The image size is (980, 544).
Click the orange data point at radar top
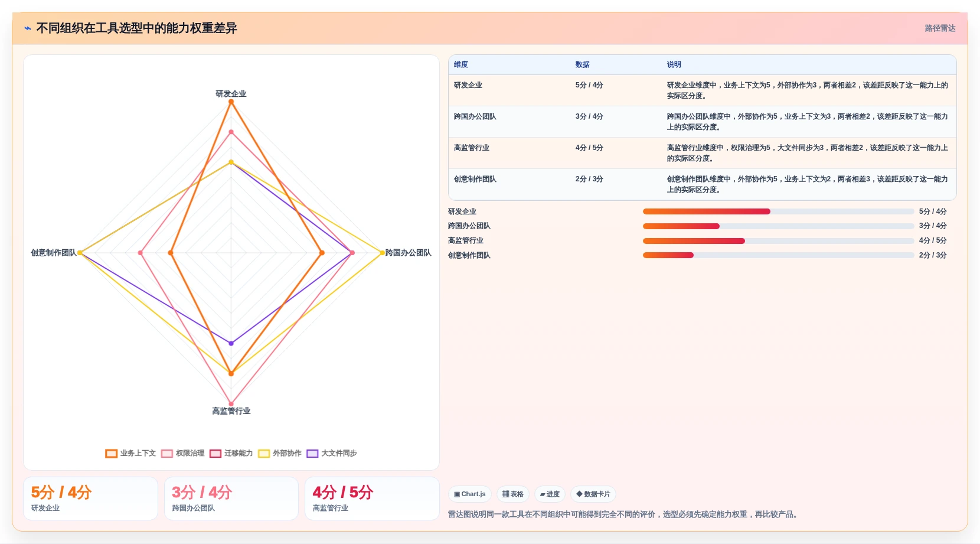pyautogui.click(x=231, y=102)
